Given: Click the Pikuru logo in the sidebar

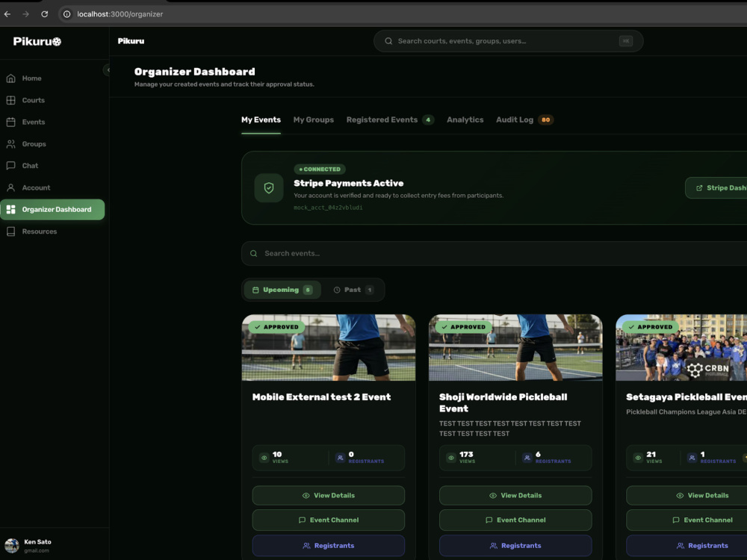Looking at the screenshot, I should pyautogui.click(x=37, y=41).
